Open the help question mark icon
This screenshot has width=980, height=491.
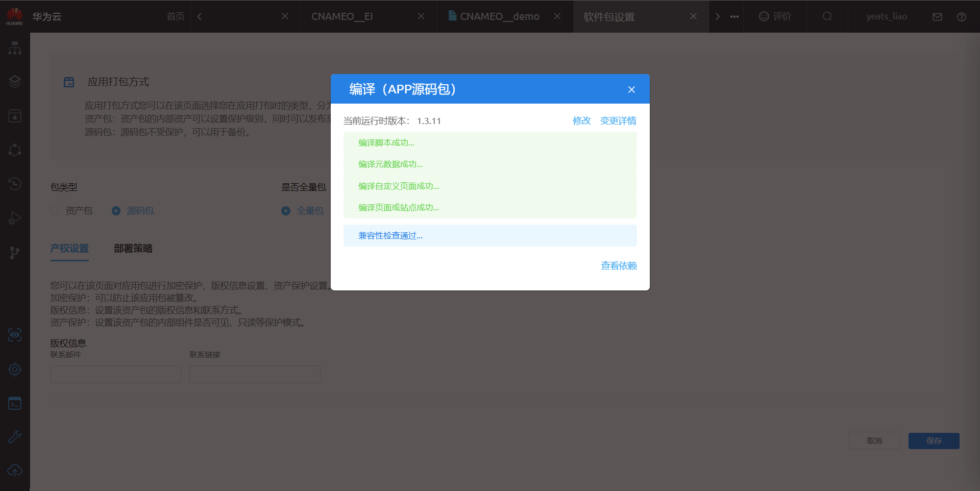[962, 17]
